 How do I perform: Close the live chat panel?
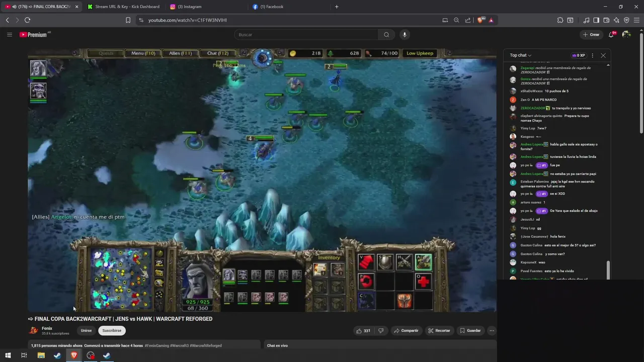[603, 55]
